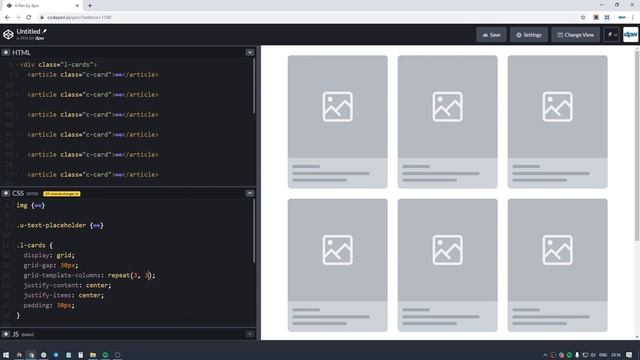
Task: Open File Explorer from taskbar
Action: tap(93, 355)
